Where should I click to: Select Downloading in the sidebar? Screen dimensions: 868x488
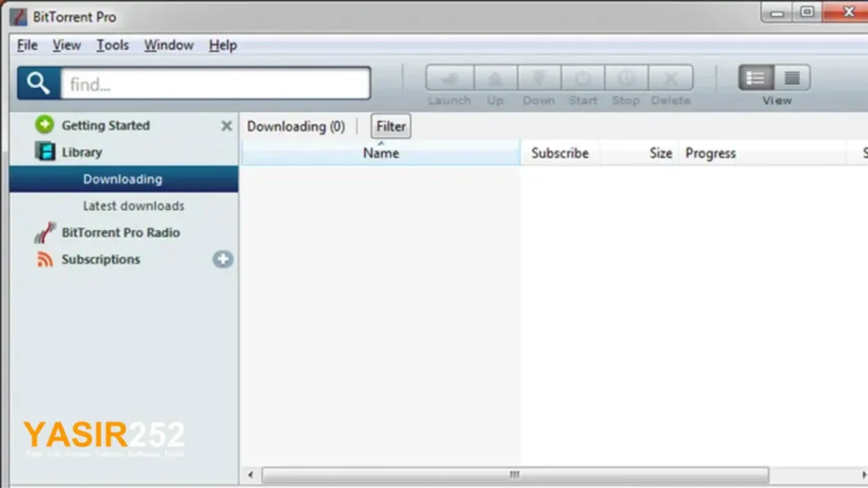click(124, 179)
